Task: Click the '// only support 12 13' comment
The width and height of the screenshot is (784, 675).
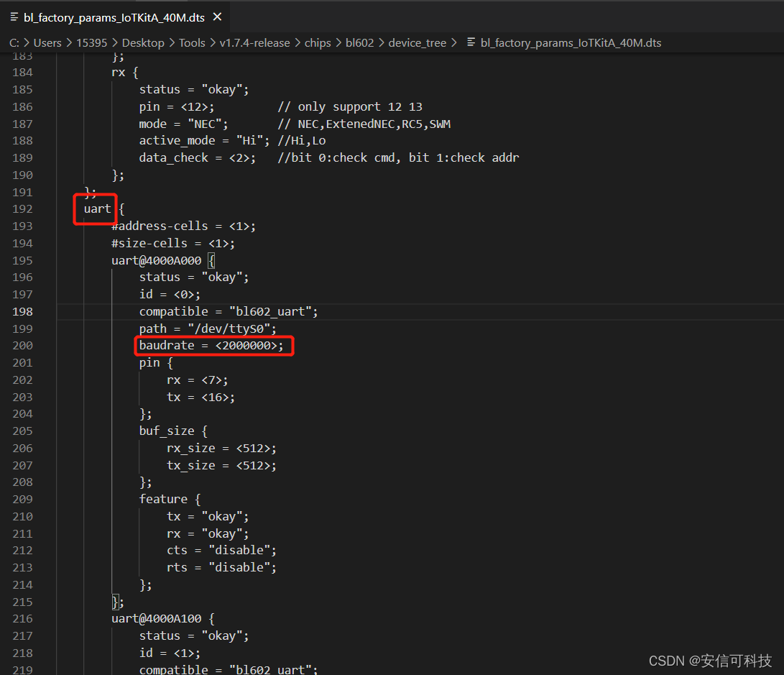Action: click(350, 107)
